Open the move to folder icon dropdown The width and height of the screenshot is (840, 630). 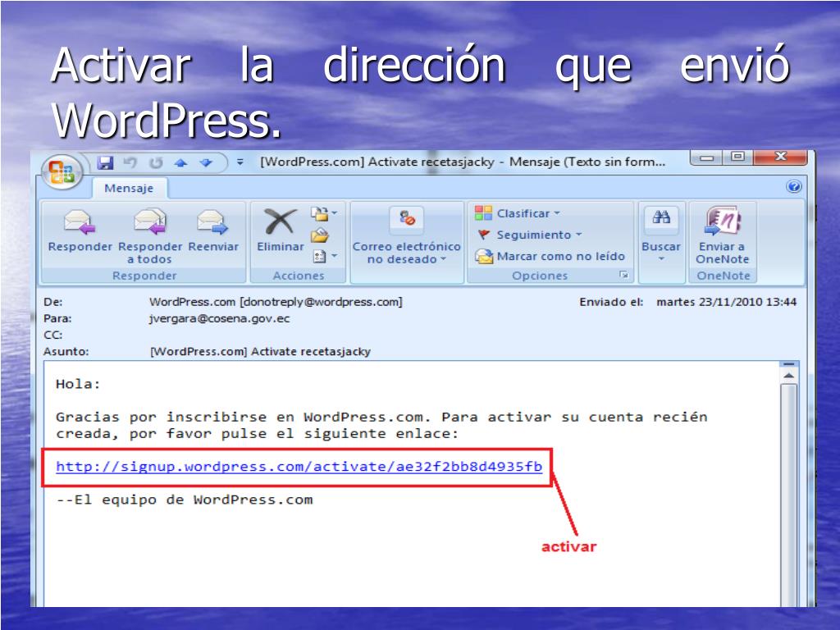[x=324, y=214]
